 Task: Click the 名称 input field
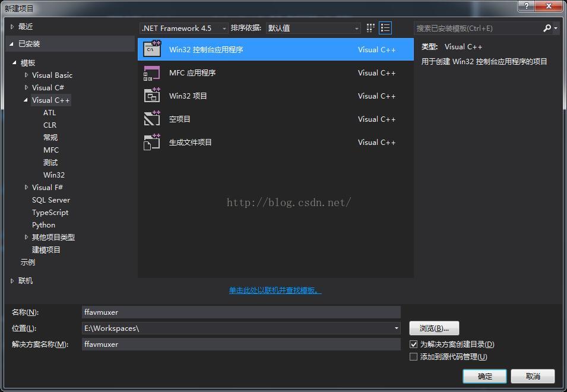click(241, 312)
